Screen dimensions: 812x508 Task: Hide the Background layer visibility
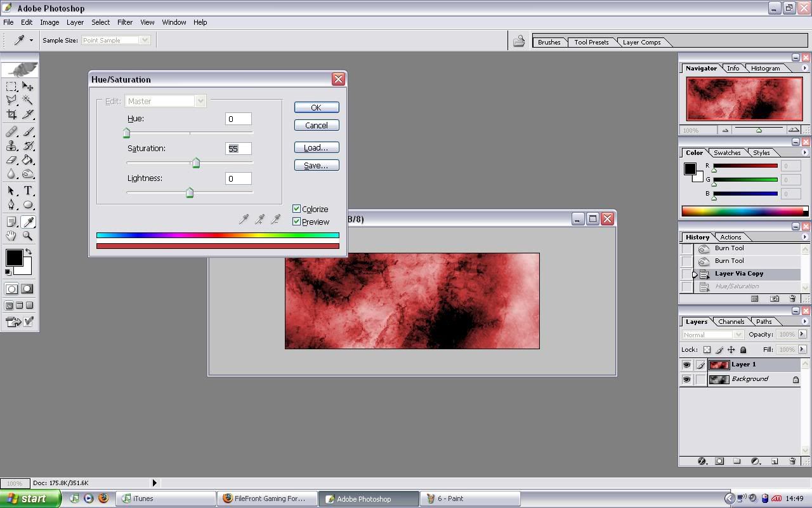(x=686, y=379)
